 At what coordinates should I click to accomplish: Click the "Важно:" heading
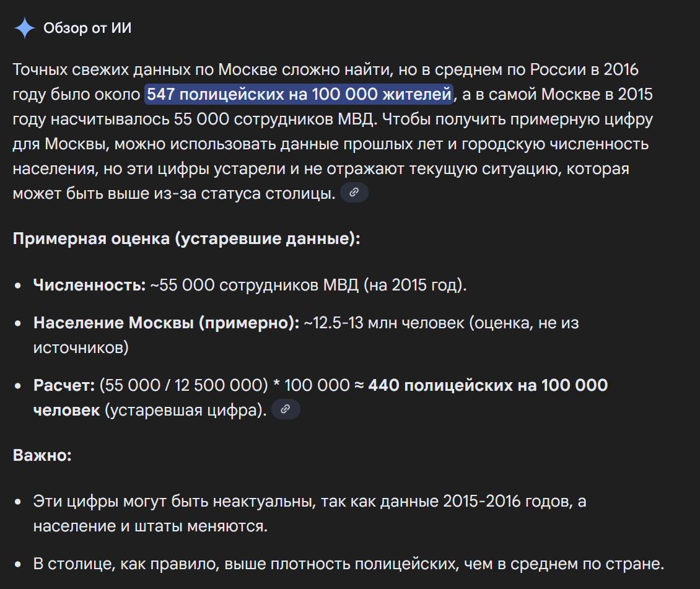coord(42,455)
